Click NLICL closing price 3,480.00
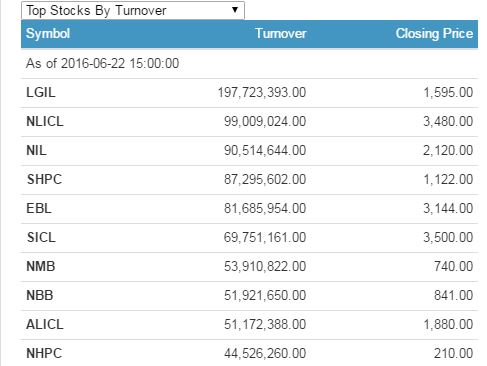This screenshot has width=487, height=366. coord(448,121)
